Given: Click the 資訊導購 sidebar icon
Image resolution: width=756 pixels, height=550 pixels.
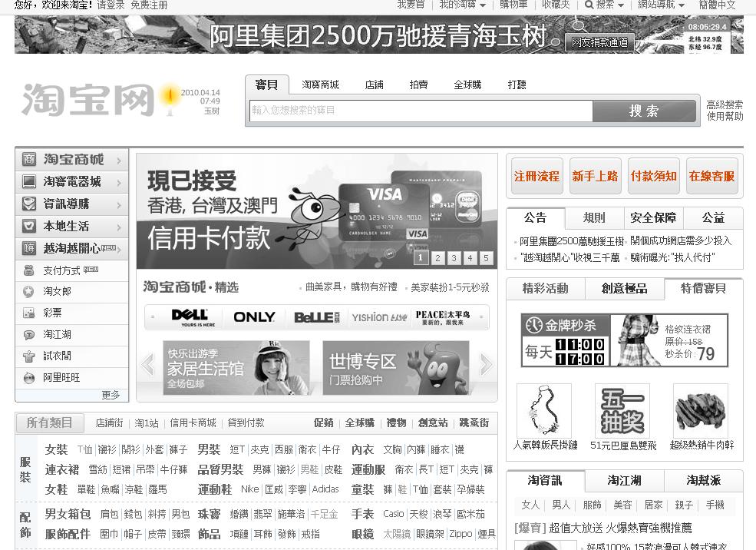Looking at the screenshot, I should tap(29, 204).
